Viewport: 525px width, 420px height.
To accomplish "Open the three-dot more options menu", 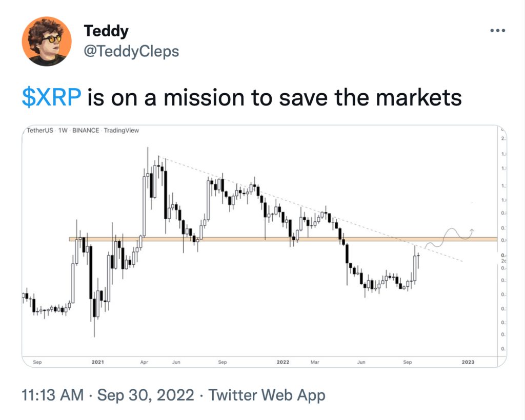I will [x=498, y=31].
